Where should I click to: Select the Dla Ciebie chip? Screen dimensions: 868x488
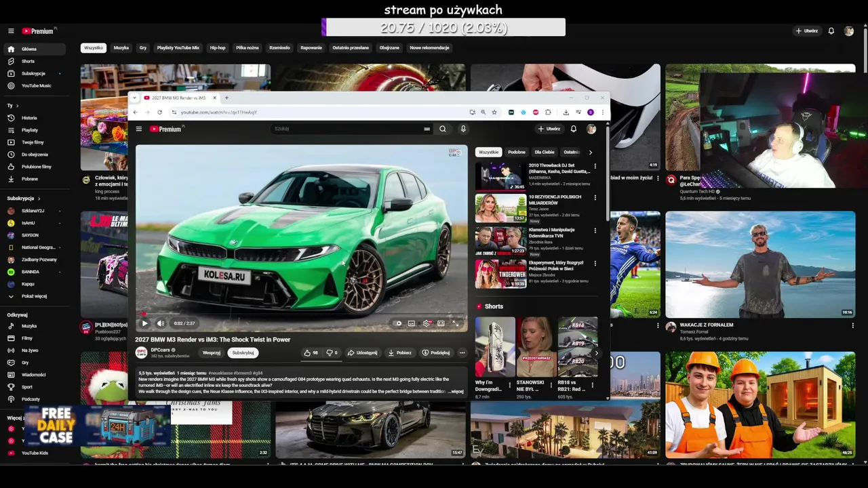pyautogui.click(x=545, y=152)
